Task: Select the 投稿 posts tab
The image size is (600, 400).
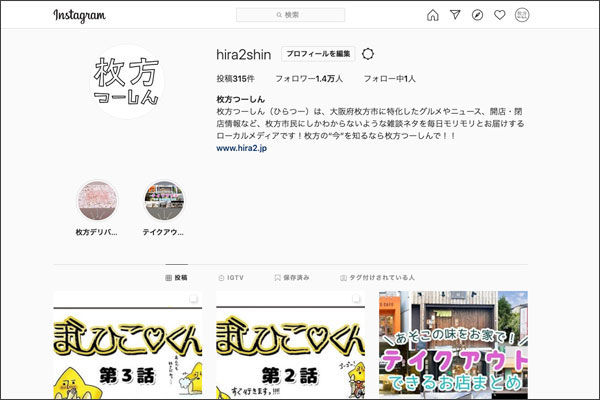Action: click(176, 277)
